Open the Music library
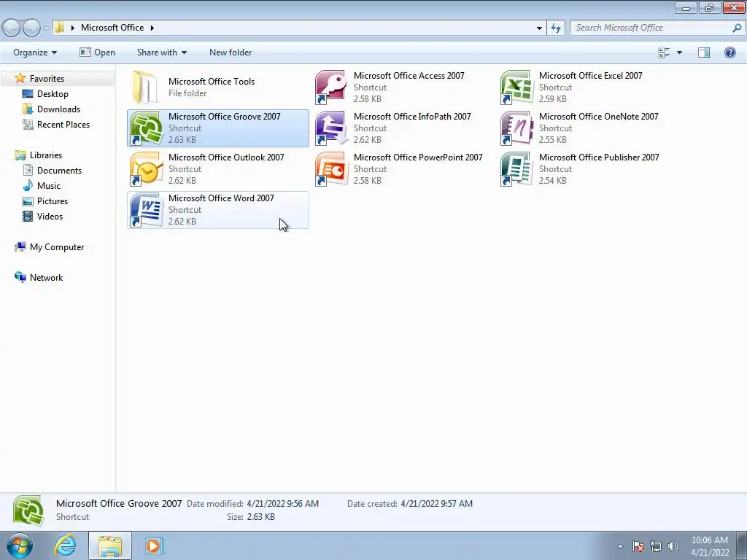The width and height of the screenshot is (747, 560). (49, 186)
